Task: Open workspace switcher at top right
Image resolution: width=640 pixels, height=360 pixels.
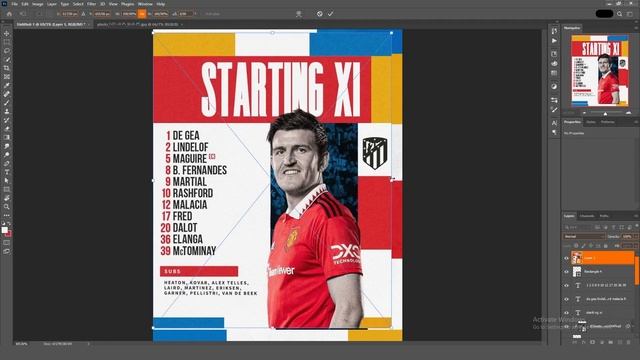Action: 630,14
